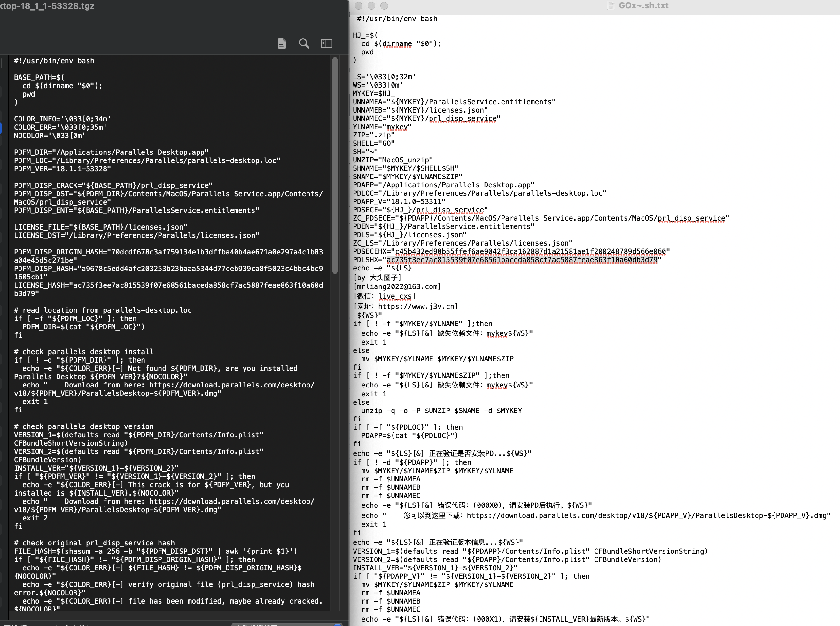Toggle the sidebar panel layout icon
This screenshot has width=840, height=626.
[326, 43]
